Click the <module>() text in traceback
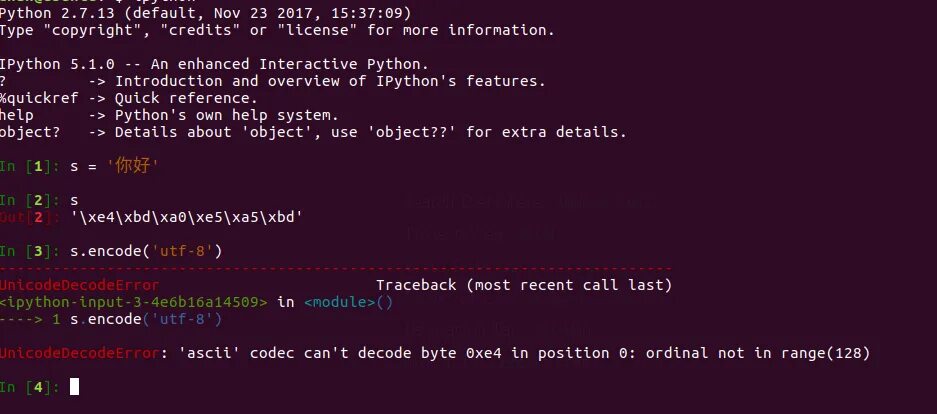Screen dimensions: 937x414 point(348,302)
